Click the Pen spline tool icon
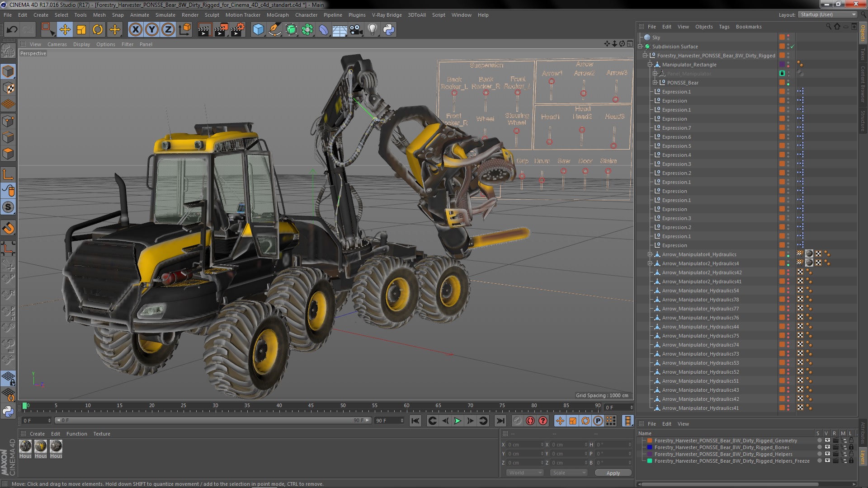The height and width of the screenshot is (488, 868). point(274,30)
